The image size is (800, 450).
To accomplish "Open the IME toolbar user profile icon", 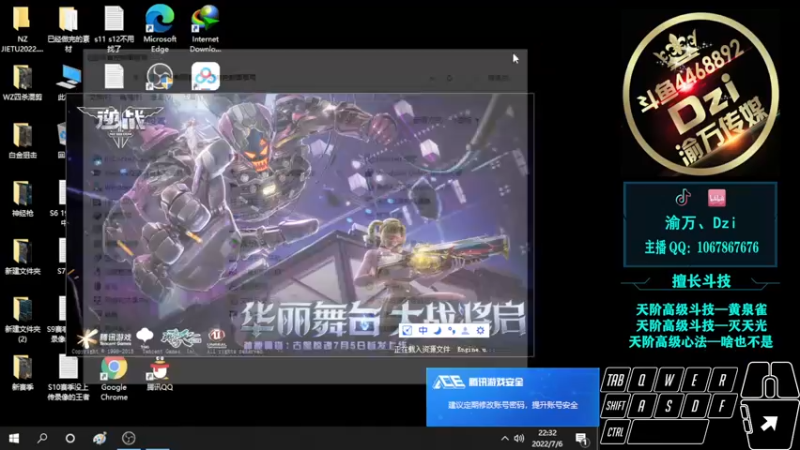I will click(465, 331).
